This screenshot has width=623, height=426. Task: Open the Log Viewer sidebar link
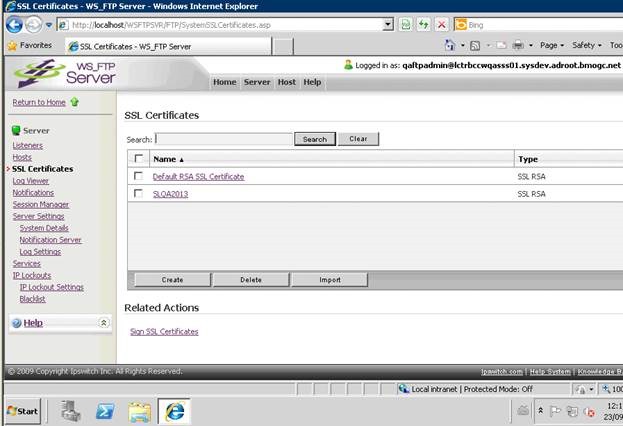click(x=31, y=181)
